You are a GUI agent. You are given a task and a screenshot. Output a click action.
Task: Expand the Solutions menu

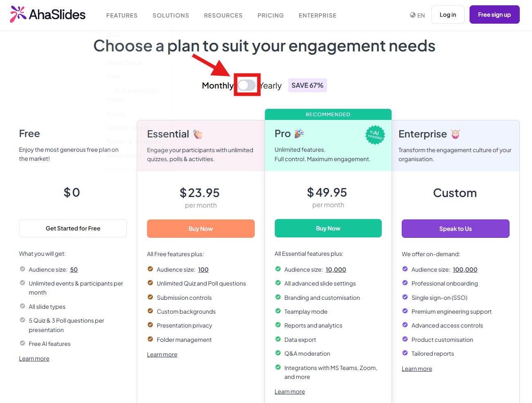[x=171, y=15]
